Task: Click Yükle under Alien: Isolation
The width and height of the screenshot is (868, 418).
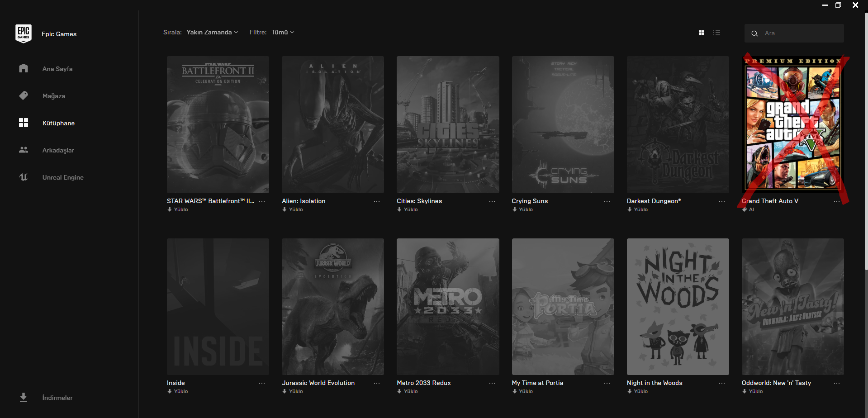Action: click(293, 209)
